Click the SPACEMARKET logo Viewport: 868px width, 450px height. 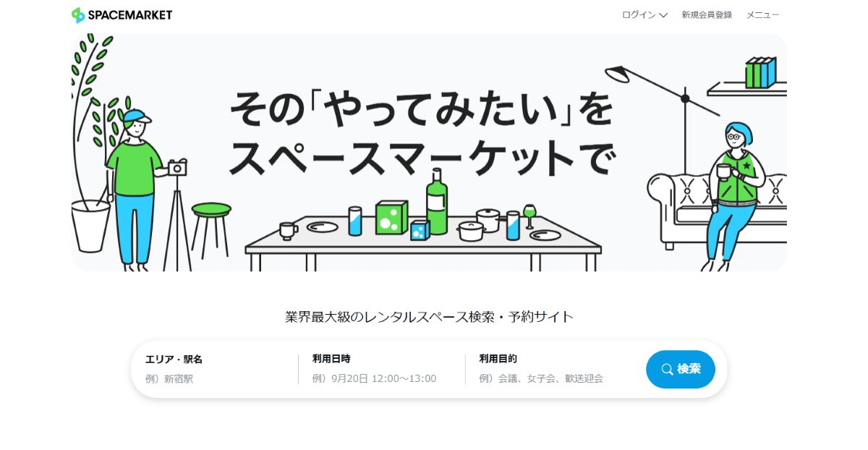pyautogui.click(x=122, y=14)
